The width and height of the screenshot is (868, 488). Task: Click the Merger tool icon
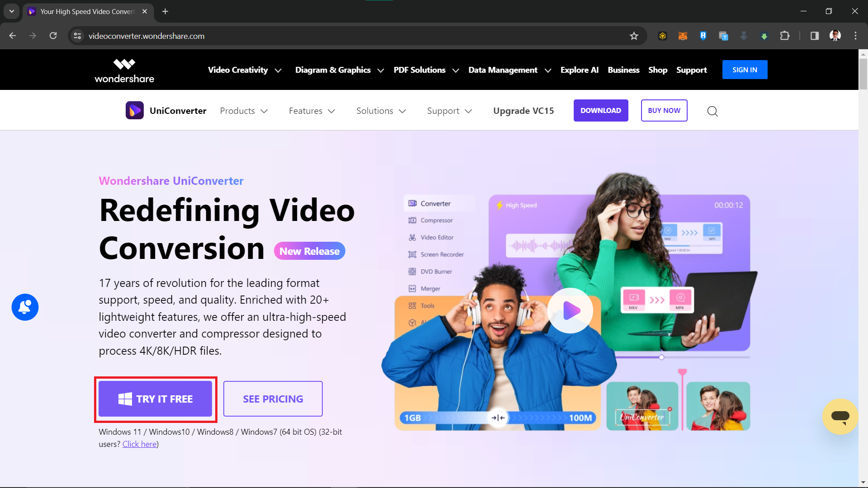(412, 288)
